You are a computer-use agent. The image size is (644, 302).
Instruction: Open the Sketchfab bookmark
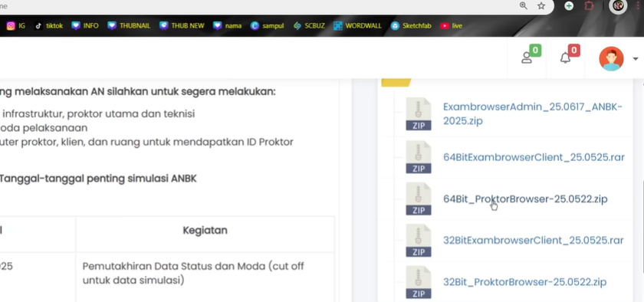click(x=411, y=26)
